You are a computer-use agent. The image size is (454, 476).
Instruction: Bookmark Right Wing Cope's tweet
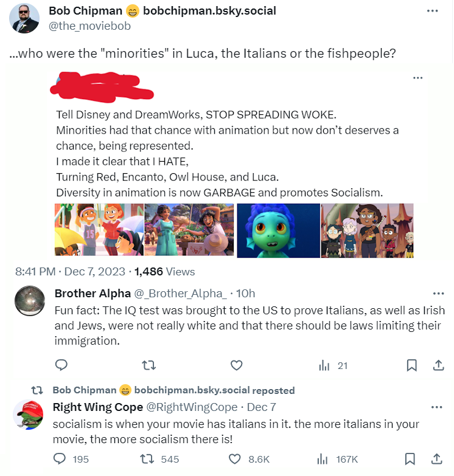click(411, 459)
